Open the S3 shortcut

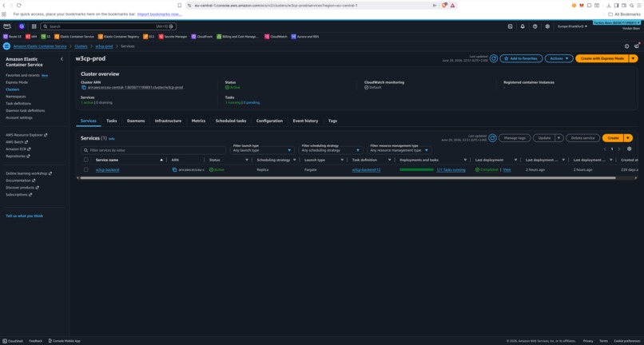[46, 37]
